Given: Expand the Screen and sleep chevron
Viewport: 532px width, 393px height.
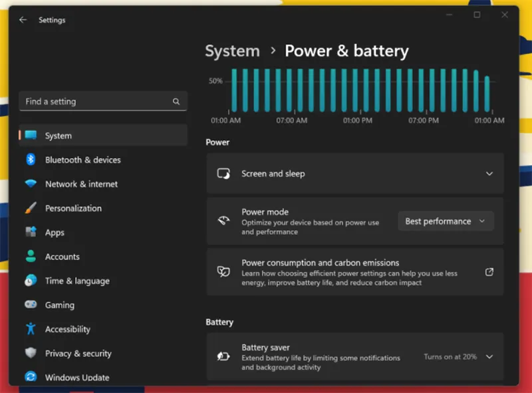Looking at the screenshot, I should pos(489,174).
